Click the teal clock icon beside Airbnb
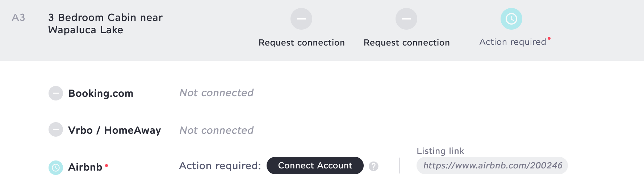Screen dimensions: 644x193 point(56,168)
